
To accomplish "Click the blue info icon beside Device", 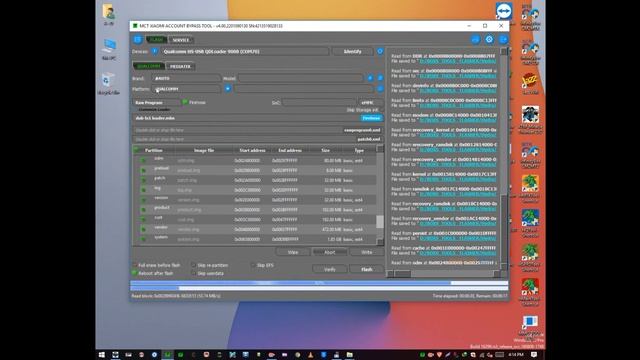I will [154, 51].
